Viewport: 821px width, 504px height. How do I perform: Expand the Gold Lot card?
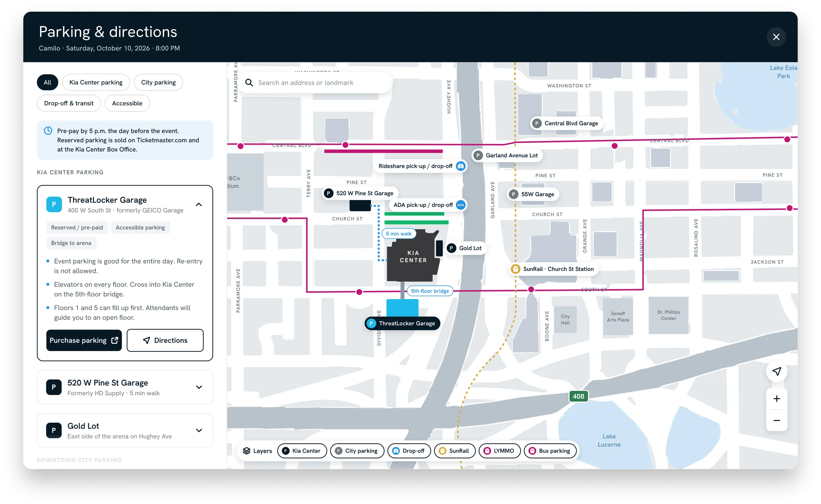click(x=199, y=430)
